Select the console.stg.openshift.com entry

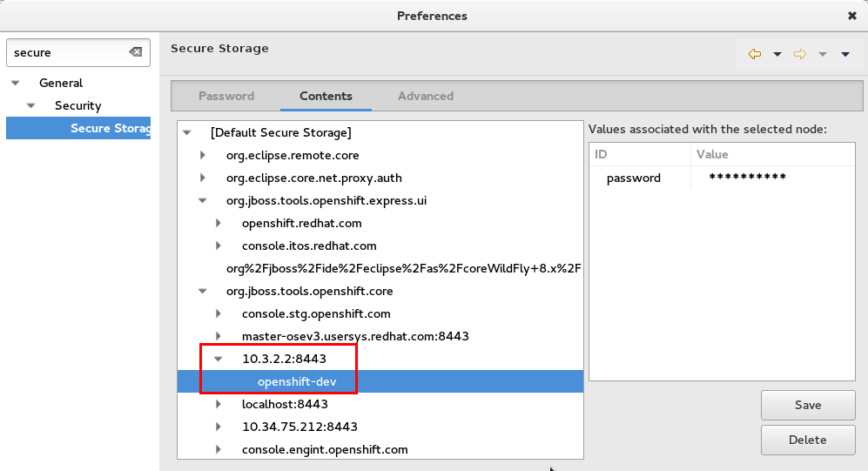tap(316, 313)
